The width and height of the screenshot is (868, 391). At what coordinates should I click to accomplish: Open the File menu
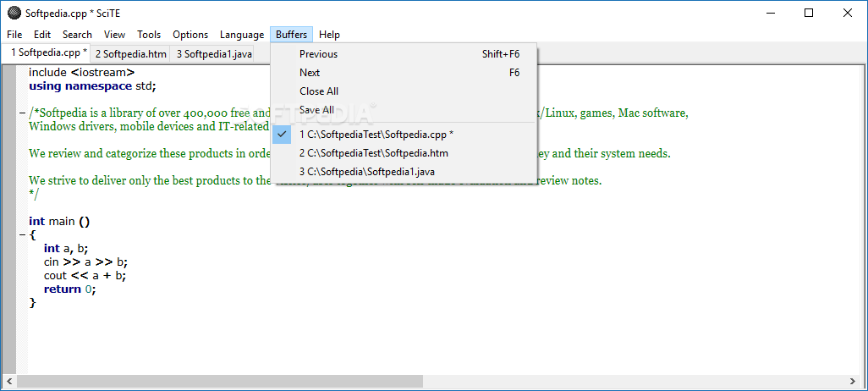pos(14,35)
